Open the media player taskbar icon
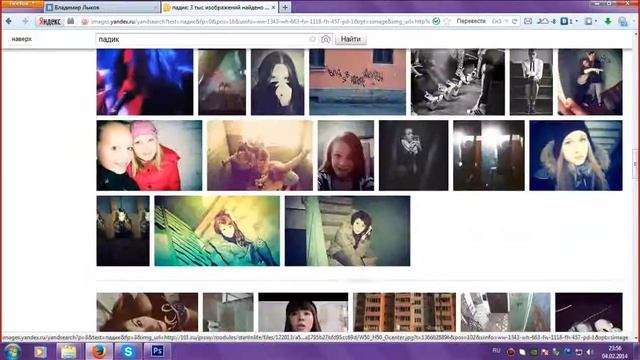This screenshot has width=640, height=360. tap(40, 351)
